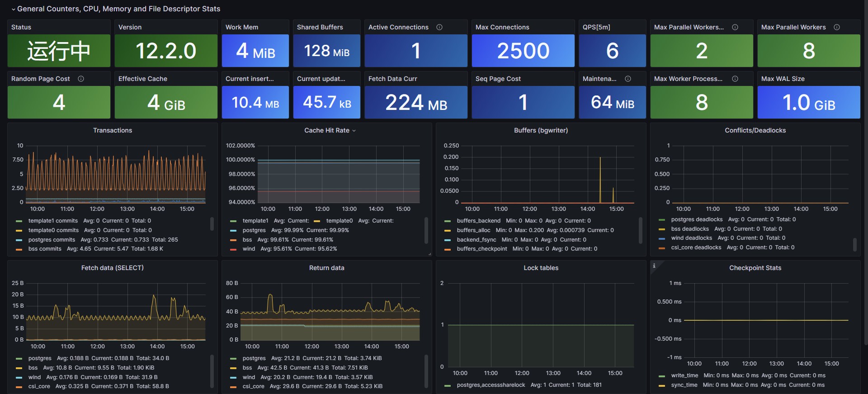Toggle the postgres,accesssharelock series in Lock tables

[x=491, y=385]
